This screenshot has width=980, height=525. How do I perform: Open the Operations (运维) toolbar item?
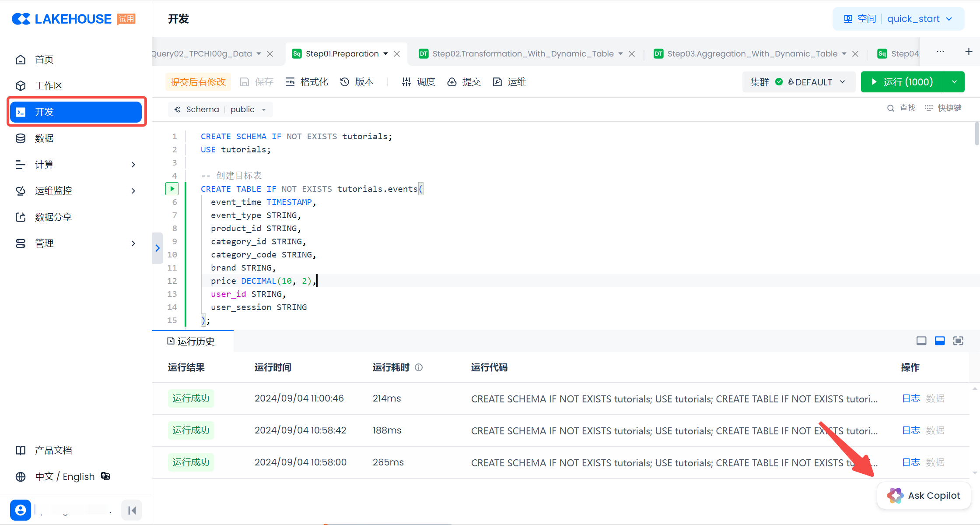point(509,82)
